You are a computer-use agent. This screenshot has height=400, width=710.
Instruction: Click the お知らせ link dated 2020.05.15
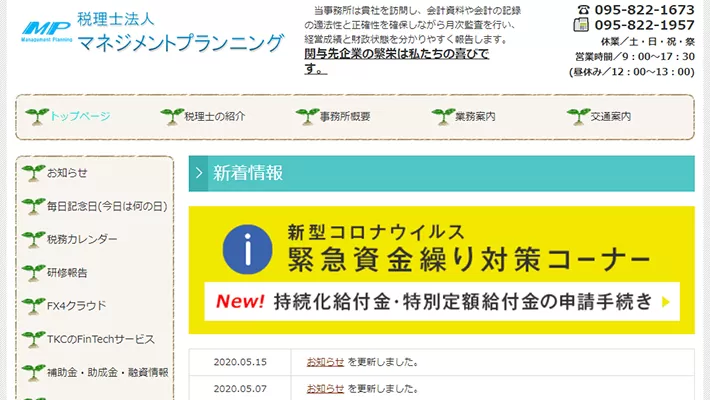pyautogui.click(x=325, y=362)
